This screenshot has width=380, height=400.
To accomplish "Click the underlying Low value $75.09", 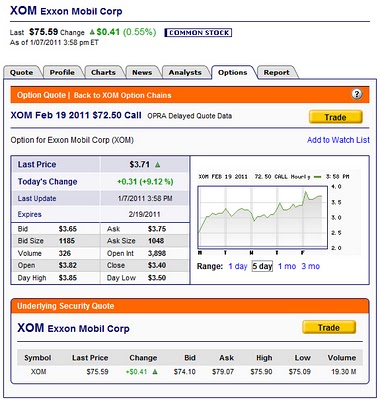I will pyautogui.click(x=300, y=372).
